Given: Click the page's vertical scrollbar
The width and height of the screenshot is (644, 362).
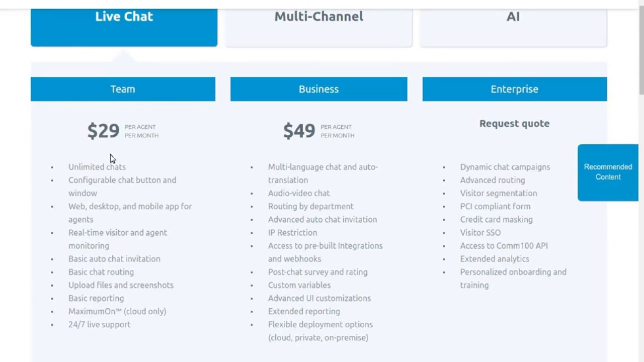Looking at the screenshot, I should (641, 50).
